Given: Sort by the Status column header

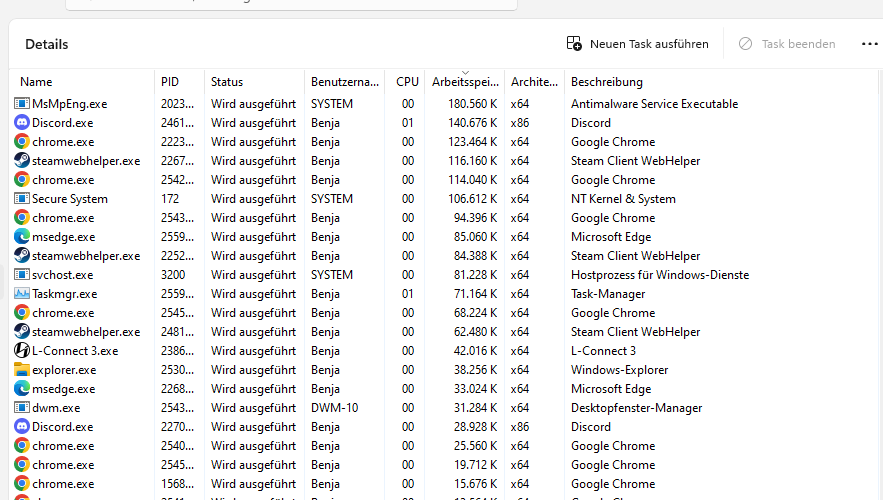Looking at the screenshot, I should click(x=227, y=82).
